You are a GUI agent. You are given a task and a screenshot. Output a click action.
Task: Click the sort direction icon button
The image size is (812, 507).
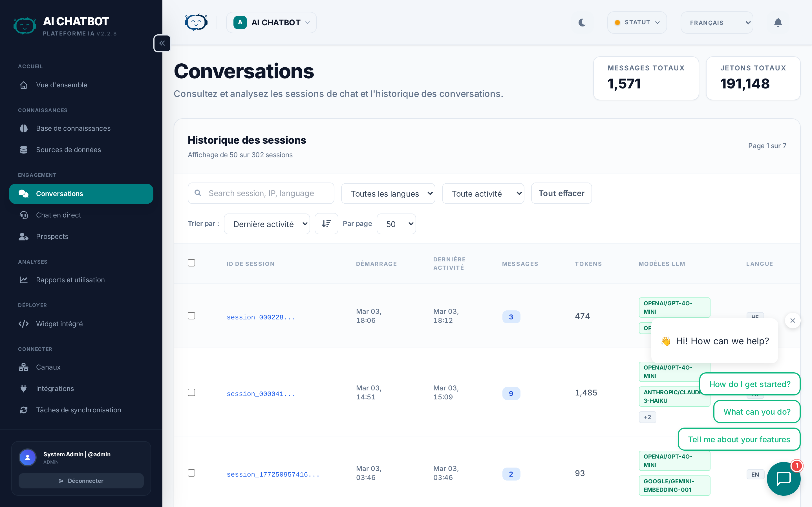(326, 224)
